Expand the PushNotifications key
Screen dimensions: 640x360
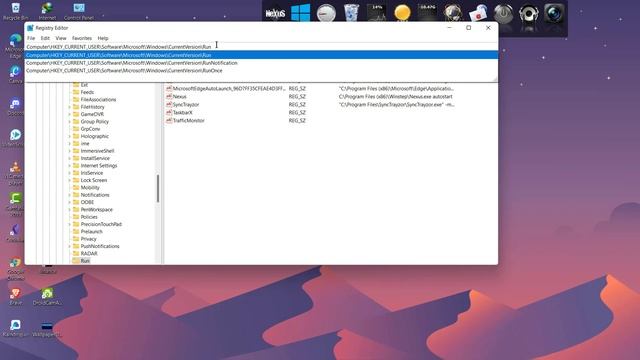point(69,246)
